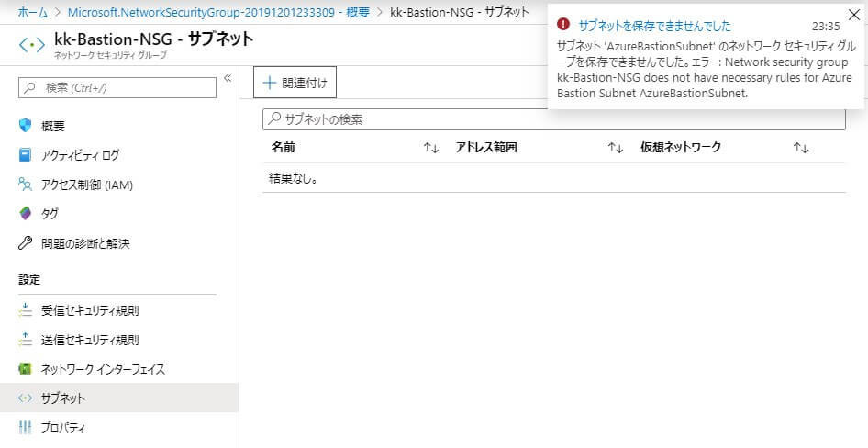Open 問題の診断と解決 menu item
868x448 pixels.
(85, 243)
